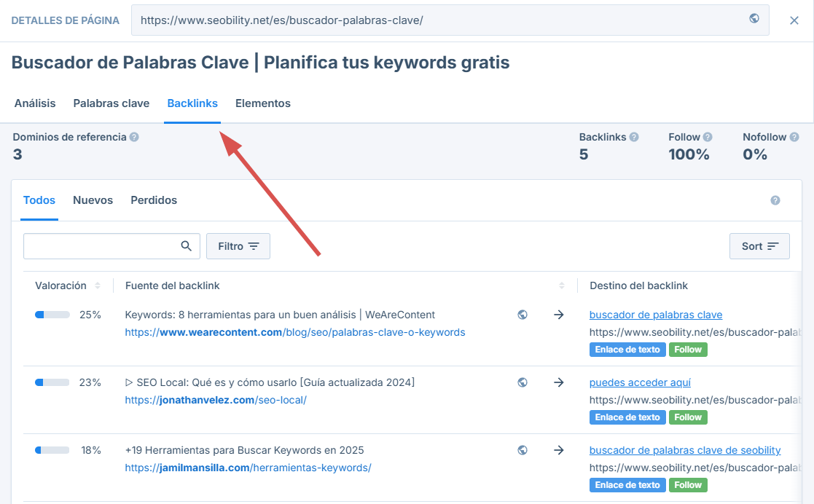
Task: Click the 18% rating progress bar
Action: click(x=52, y=450)
